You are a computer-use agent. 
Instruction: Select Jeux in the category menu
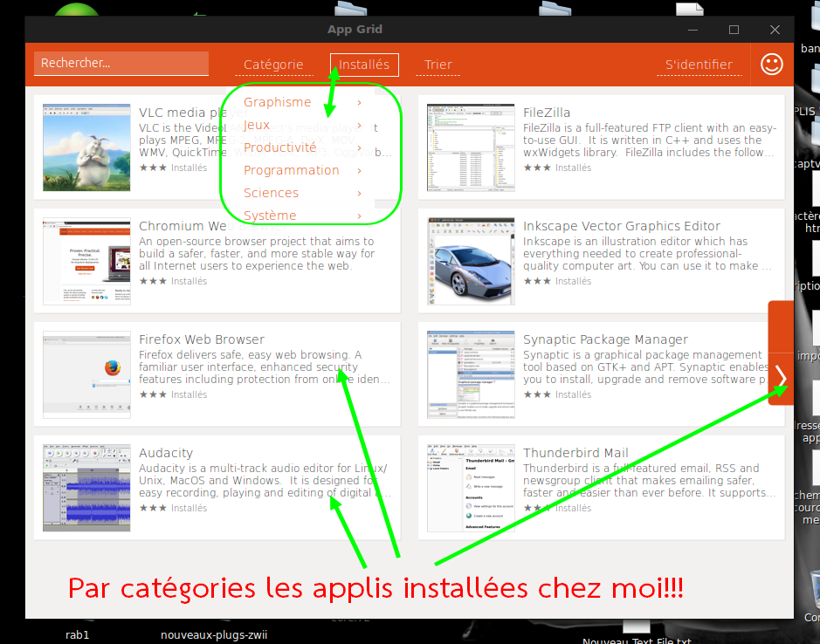tap(257, 125)
